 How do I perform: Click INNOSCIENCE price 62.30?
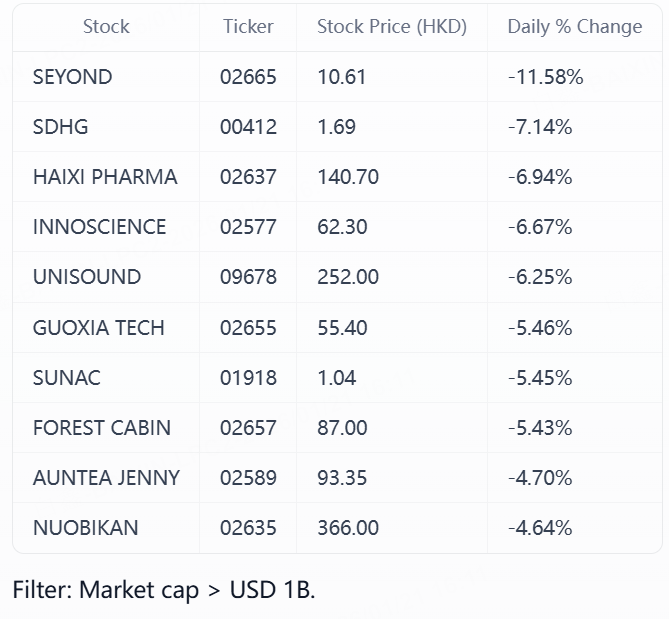(x=342, y=227)
